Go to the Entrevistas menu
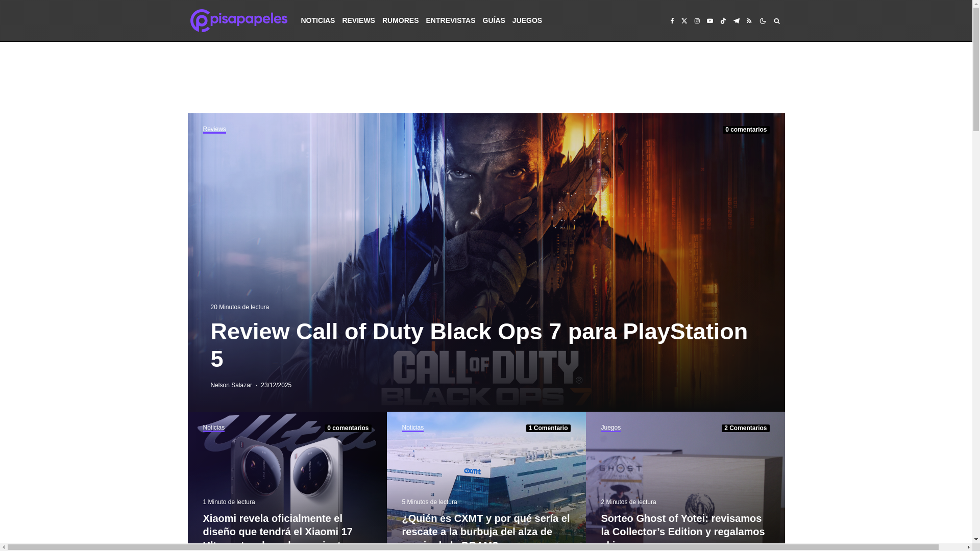 click(x=450, y=20)
